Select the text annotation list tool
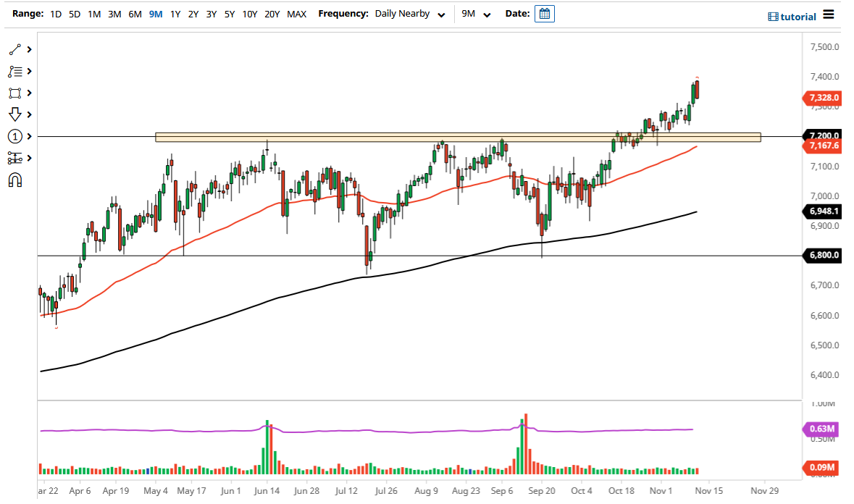The image size is (854, 504). [14, 71]
